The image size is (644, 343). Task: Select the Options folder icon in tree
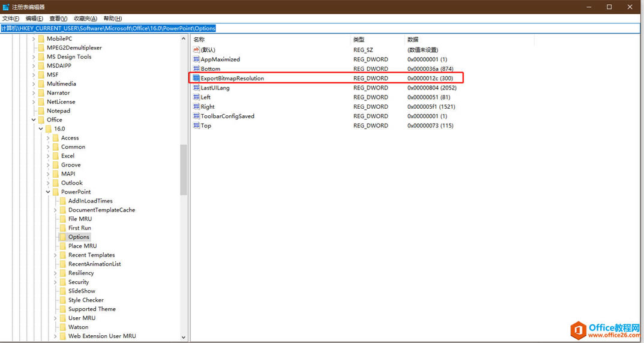(x=62, y=237)
